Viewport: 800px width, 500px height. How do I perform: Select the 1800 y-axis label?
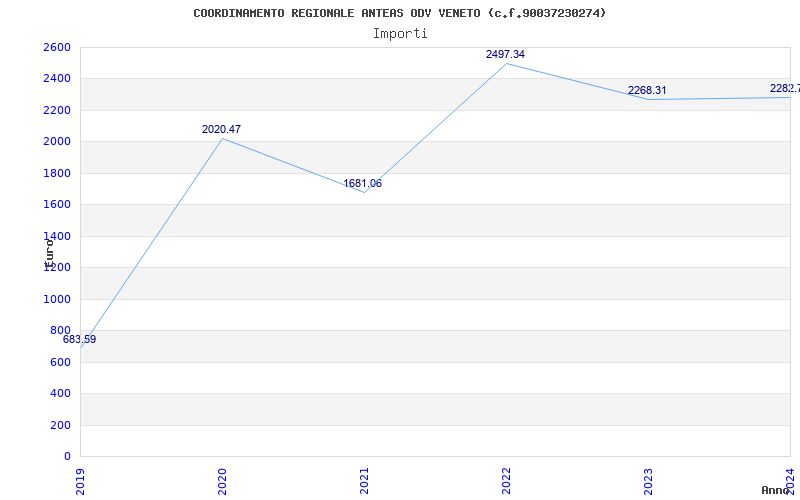click(57, 173)
